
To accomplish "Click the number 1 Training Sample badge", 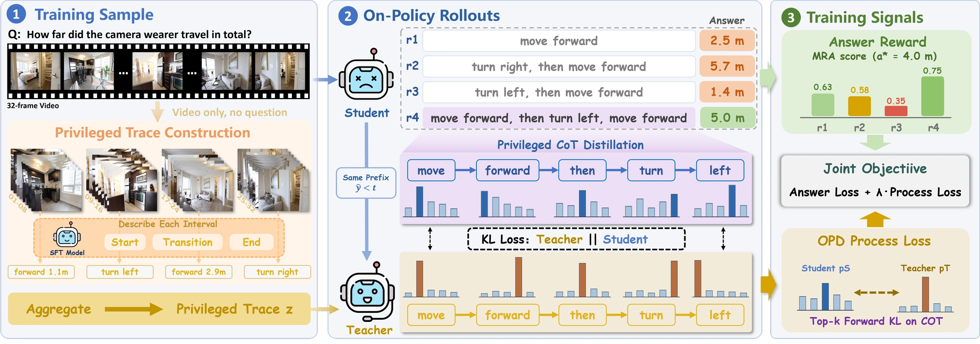I will [16, 14].
